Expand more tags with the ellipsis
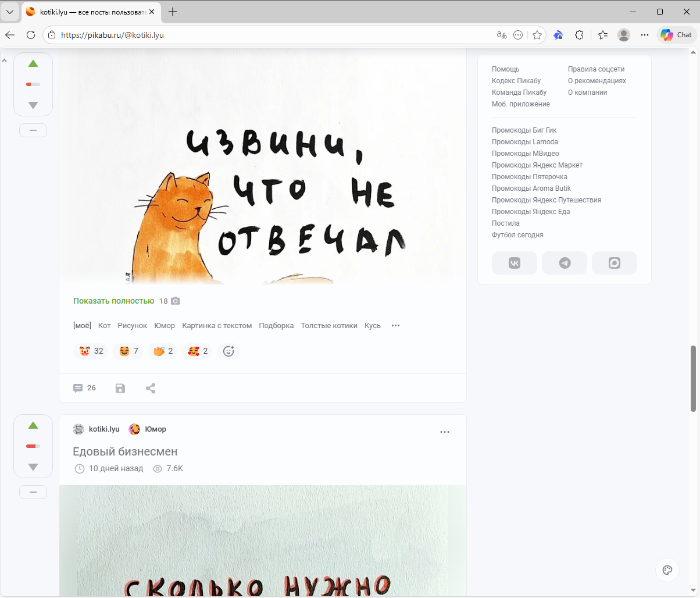The width and height of the screenshot is (700, 598). (x=396, y=326)
